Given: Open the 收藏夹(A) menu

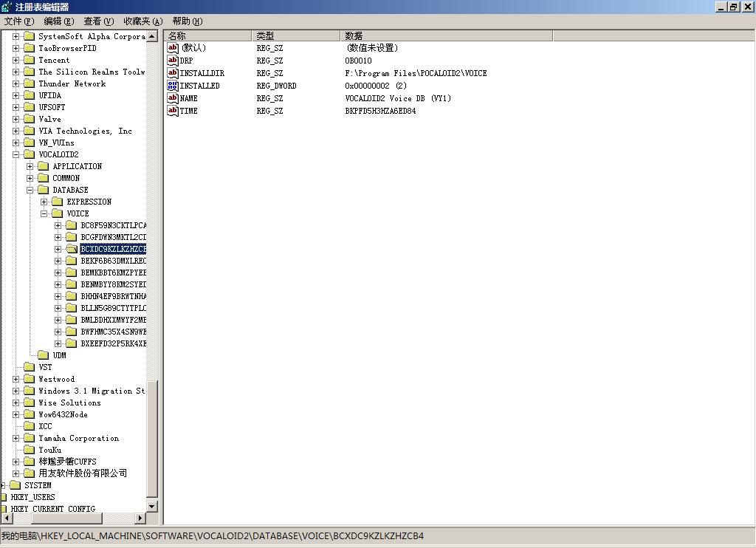Looking at the screenshot, I should (143, 21).
